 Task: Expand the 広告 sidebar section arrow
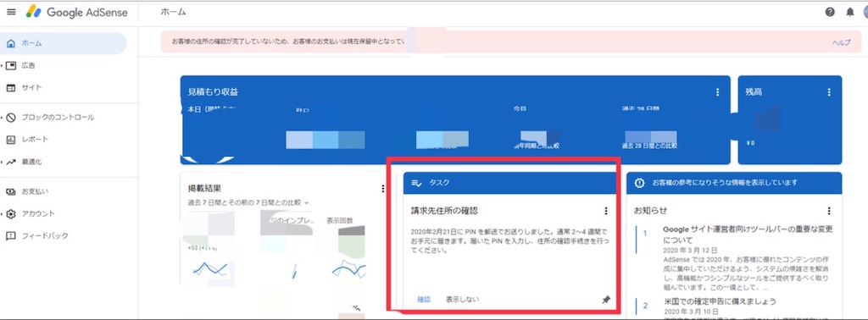[3, 66]
